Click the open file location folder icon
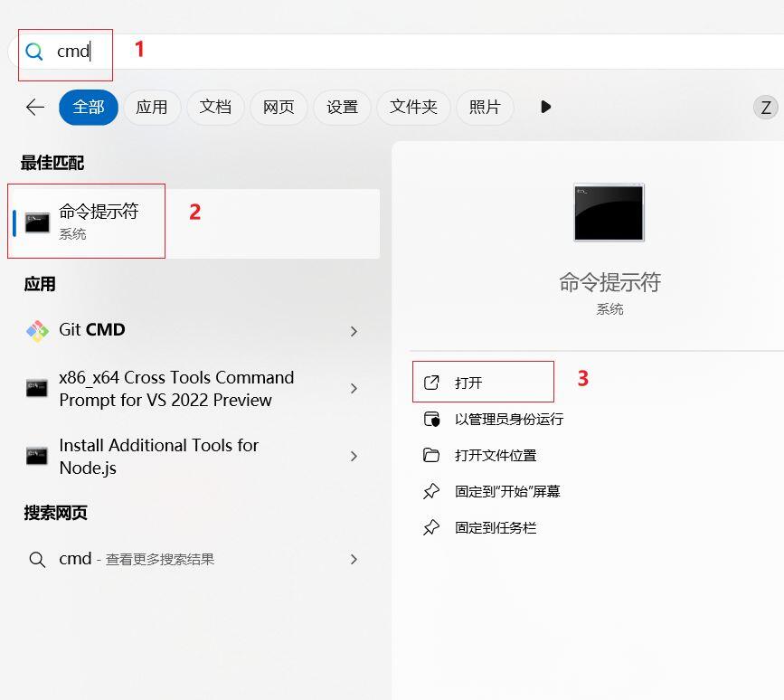This screenshot has height=700, width=784. coord(431,455)
